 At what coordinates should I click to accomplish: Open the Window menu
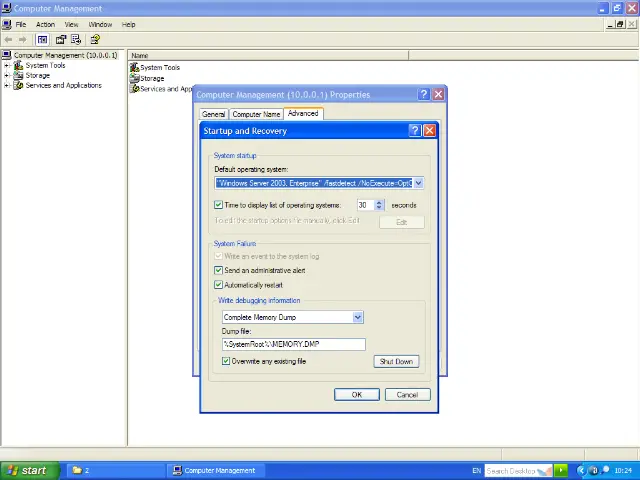click(x=100, y=24)
